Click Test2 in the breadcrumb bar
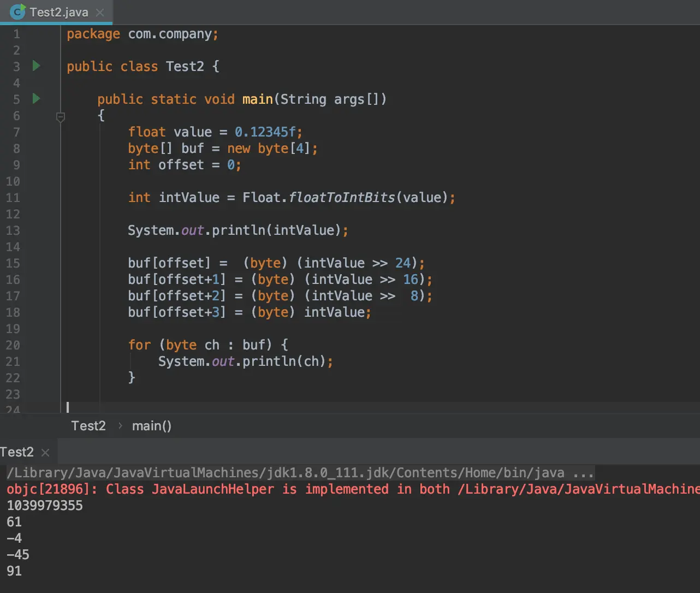700x593 pixels. click(88, 426)
